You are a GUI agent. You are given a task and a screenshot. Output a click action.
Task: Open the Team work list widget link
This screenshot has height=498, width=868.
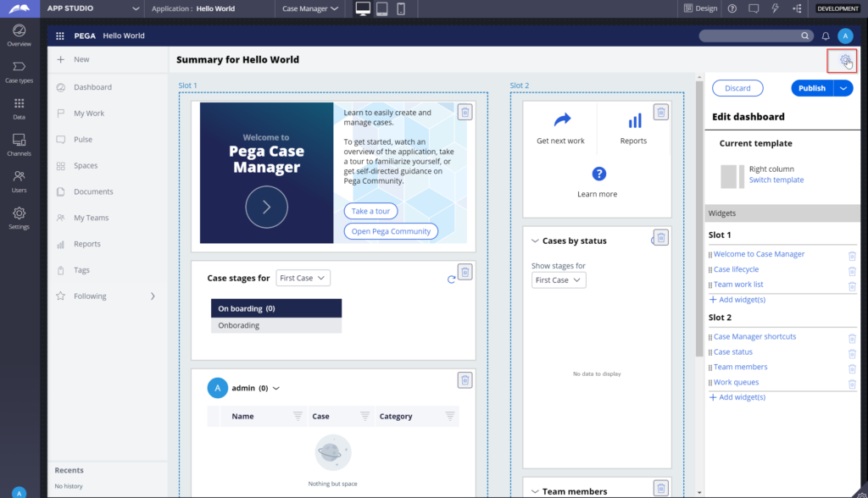click(x=738, y=285)
